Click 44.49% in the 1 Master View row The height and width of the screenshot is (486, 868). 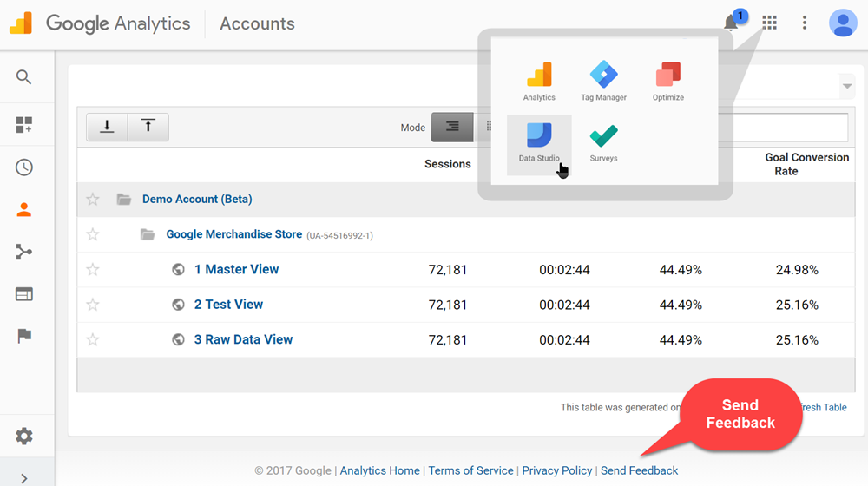681,270
